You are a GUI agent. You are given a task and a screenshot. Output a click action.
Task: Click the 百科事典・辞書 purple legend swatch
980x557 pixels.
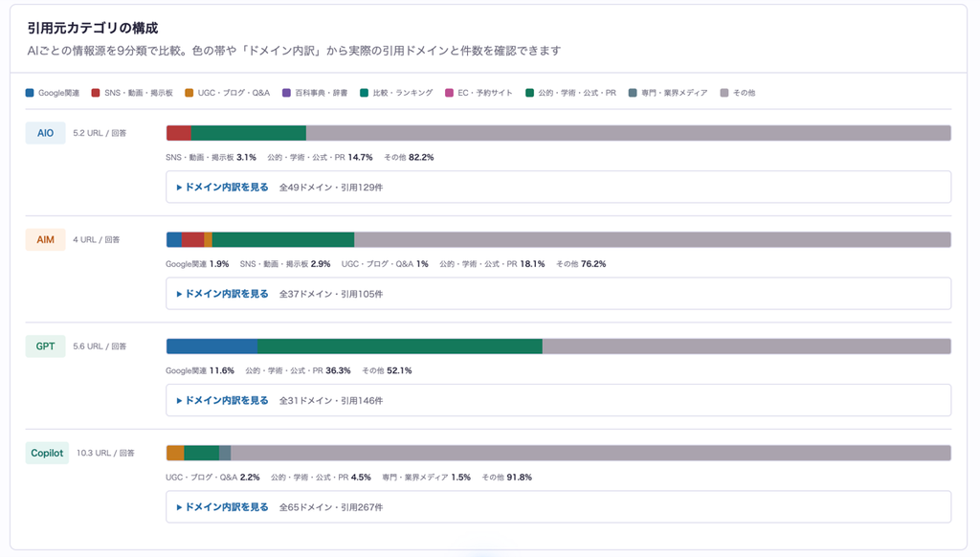[x=286, y=93]
